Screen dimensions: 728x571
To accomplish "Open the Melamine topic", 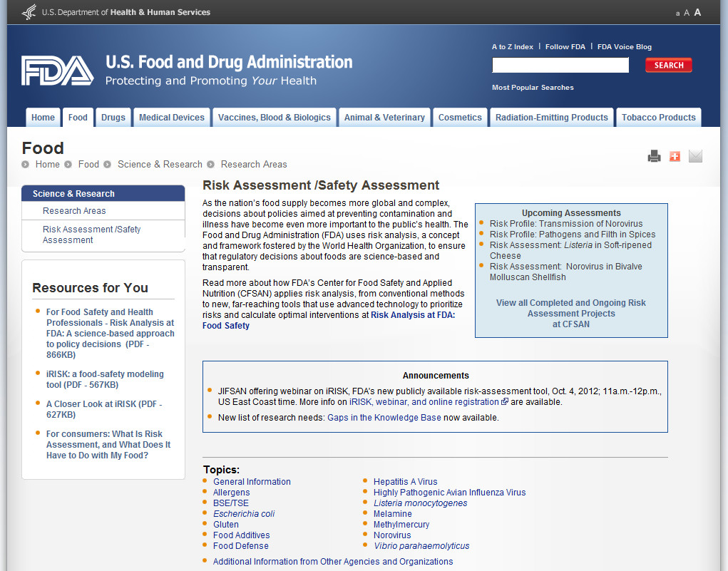I will (x=393, y=514).
